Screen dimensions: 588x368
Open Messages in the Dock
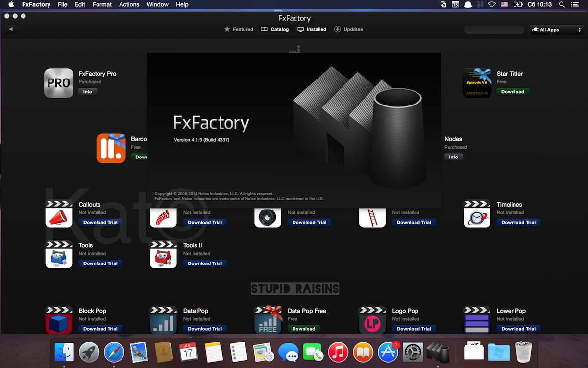click(x=288, y=352)
